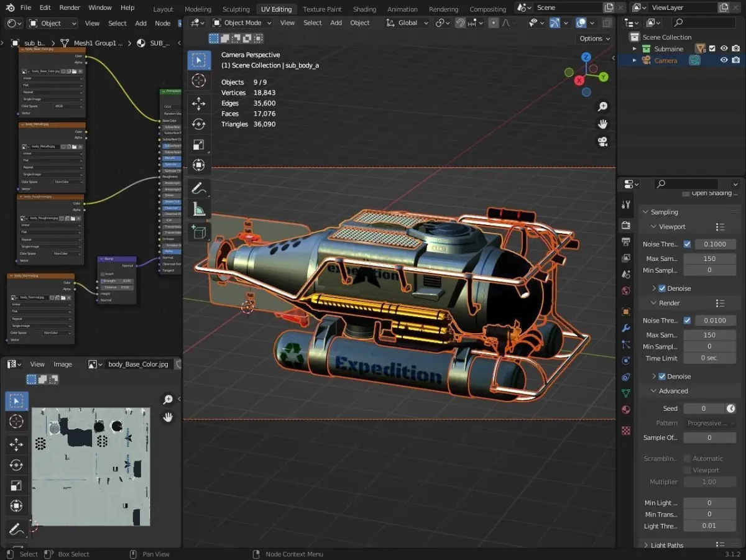Click the Add Cube tool icon
The width and height of the screenshot is (746, 560).
(x=198, y=232)
